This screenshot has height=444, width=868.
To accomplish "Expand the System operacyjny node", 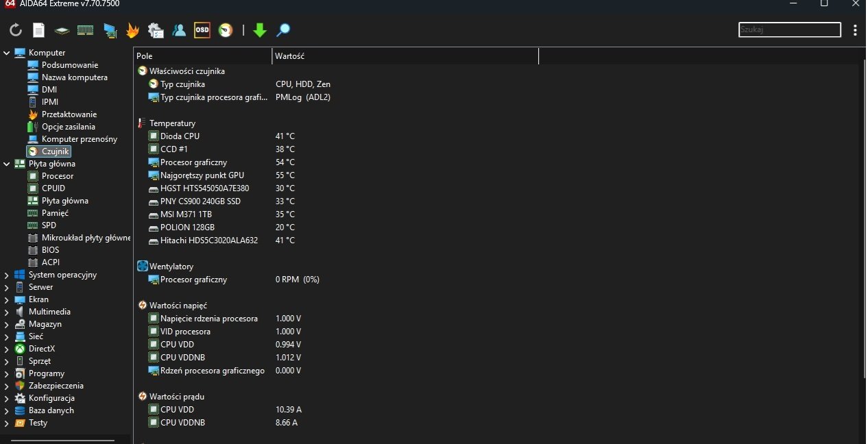I will tap(6, 275).
